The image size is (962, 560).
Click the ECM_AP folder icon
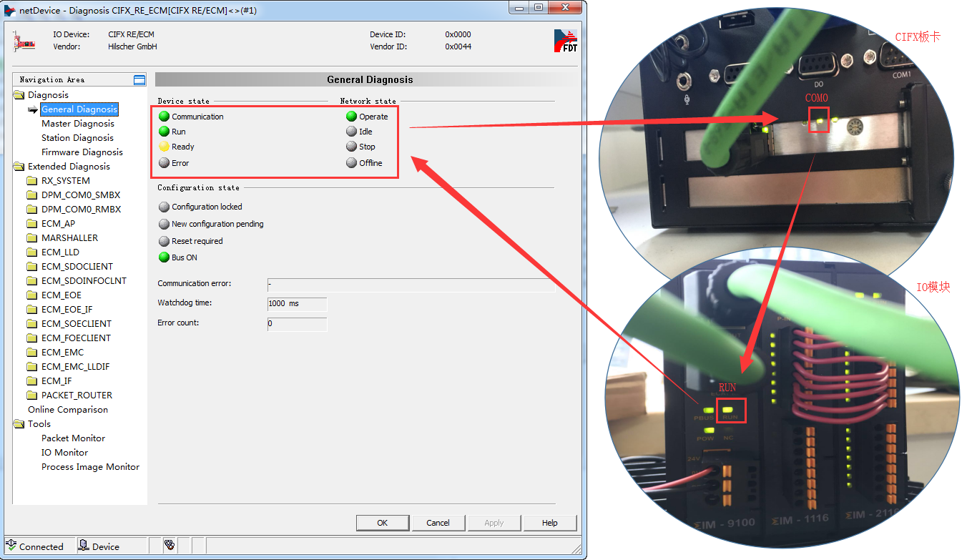tap(31, 224)
